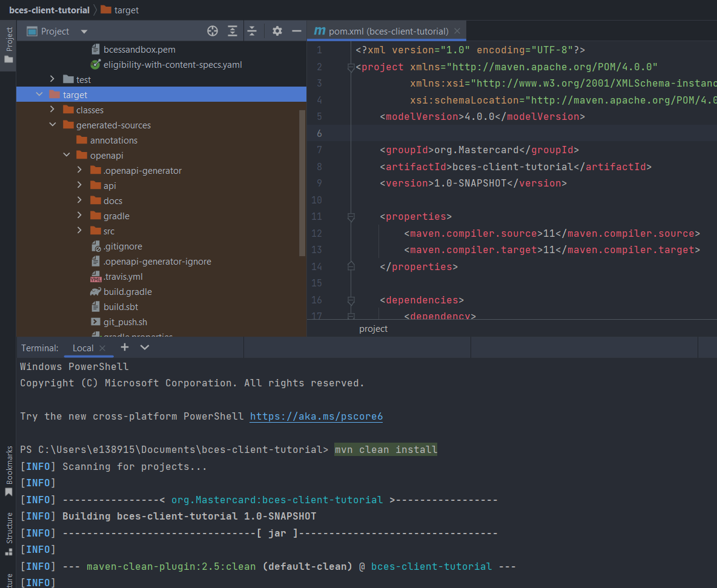Screen dimensions: 717x588
Task: Toggle the Project side panel button
Action: (x=8, y=45)
